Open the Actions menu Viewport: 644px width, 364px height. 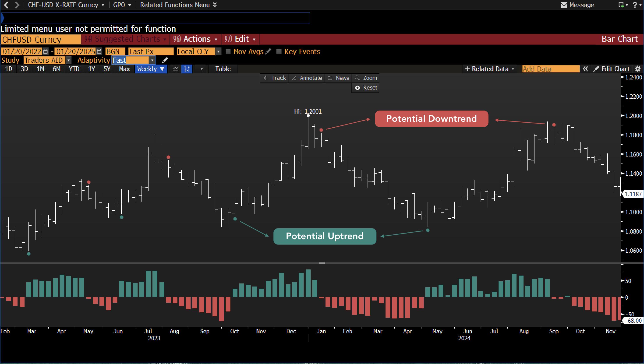(x=195, y=39)
